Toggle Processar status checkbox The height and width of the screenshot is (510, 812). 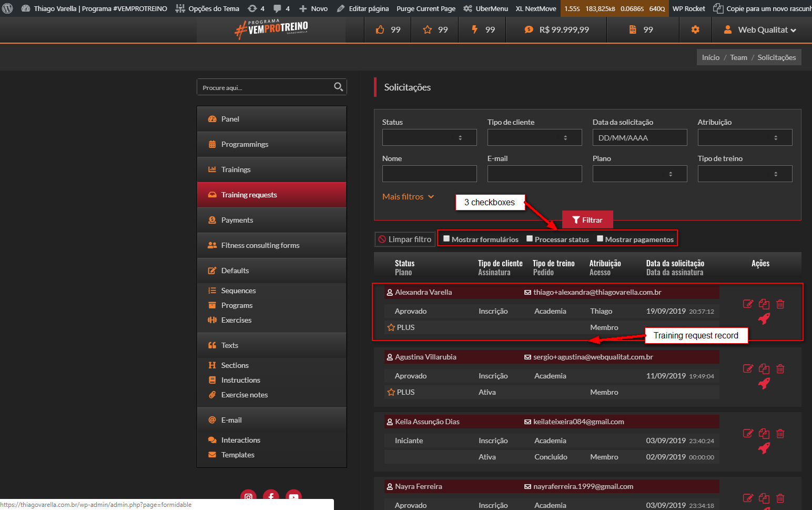(530, 238)
